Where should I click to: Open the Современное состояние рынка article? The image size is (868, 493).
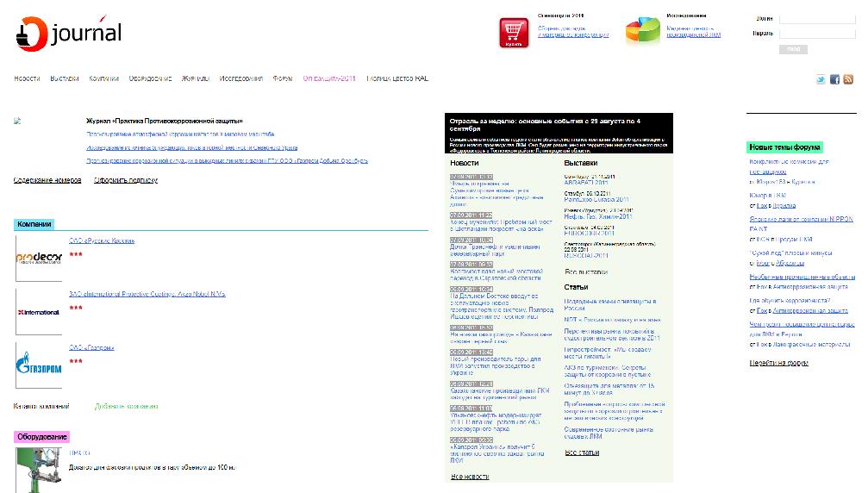pos(609,433)
